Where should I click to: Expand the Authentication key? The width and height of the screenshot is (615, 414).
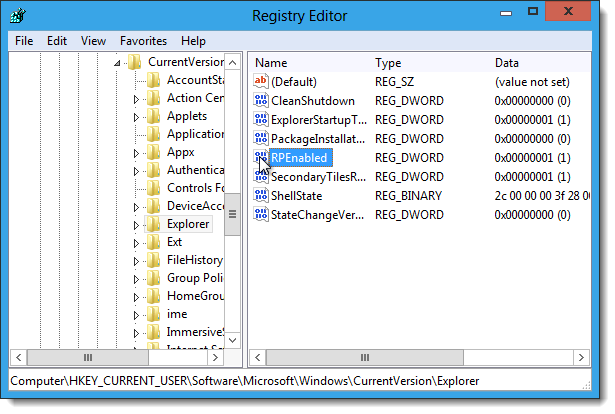pos(136,171)
